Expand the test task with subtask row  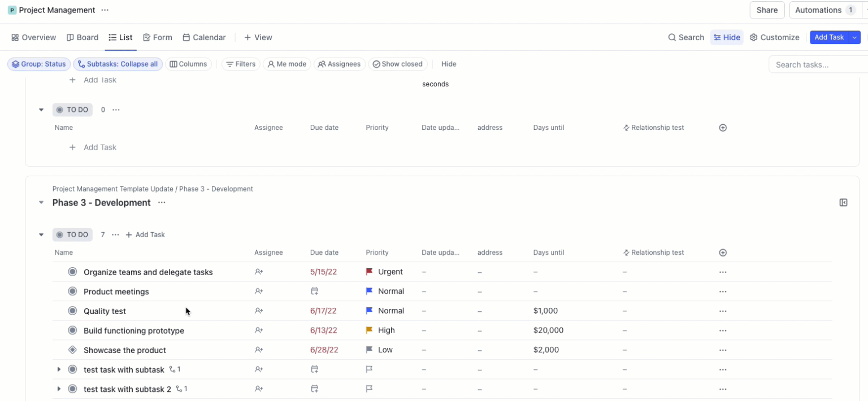click(59, 369)
